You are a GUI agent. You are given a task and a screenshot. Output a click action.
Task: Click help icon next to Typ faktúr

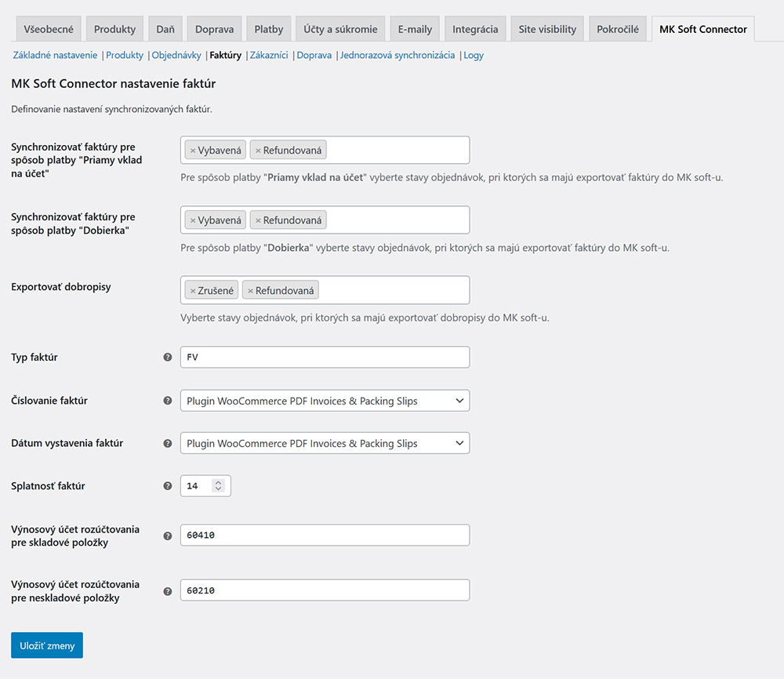167,358
